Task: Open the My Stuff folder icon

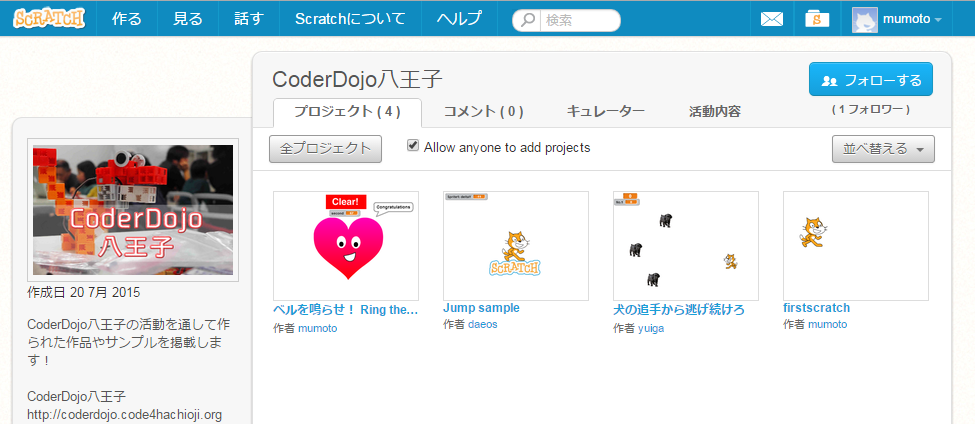Action: [x=817, y=19]
